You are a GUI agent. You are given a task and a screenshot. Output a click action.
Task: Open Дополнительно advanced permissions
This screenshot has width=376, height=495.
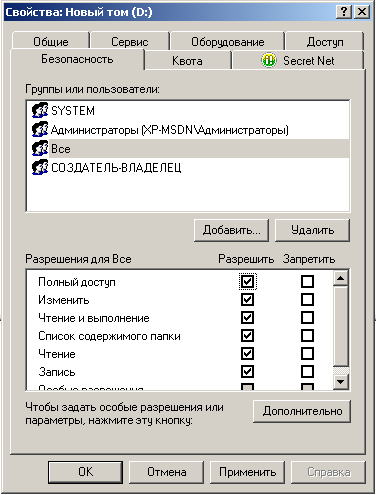(x=302, y=411)
